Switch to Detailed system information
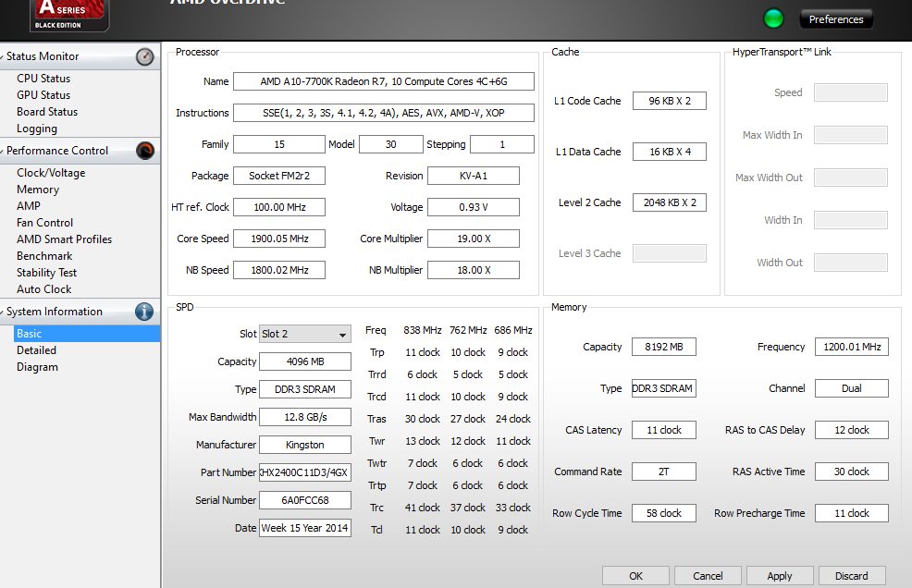The image size is (912, 588). click(36, 350)
